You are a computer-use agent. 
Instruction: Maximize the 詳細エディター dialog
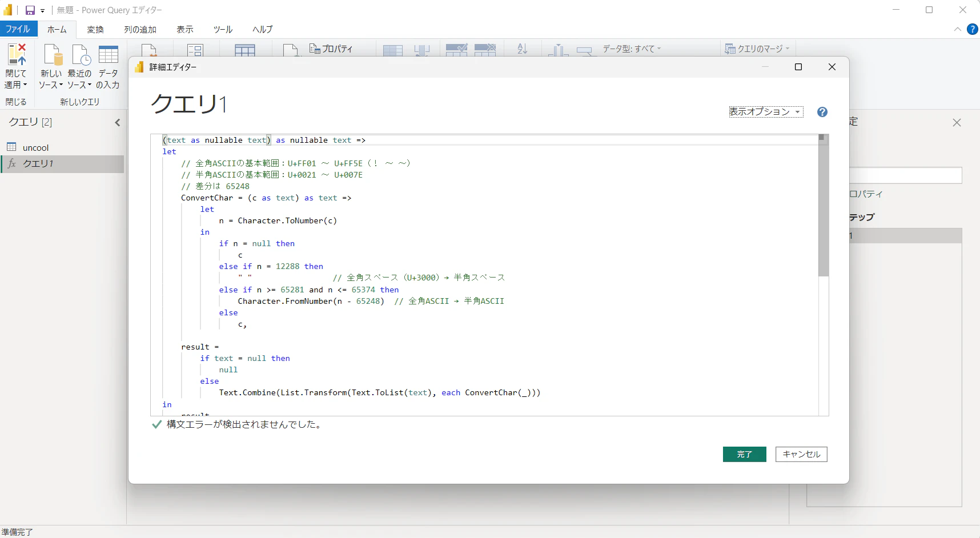pos(798,67)
